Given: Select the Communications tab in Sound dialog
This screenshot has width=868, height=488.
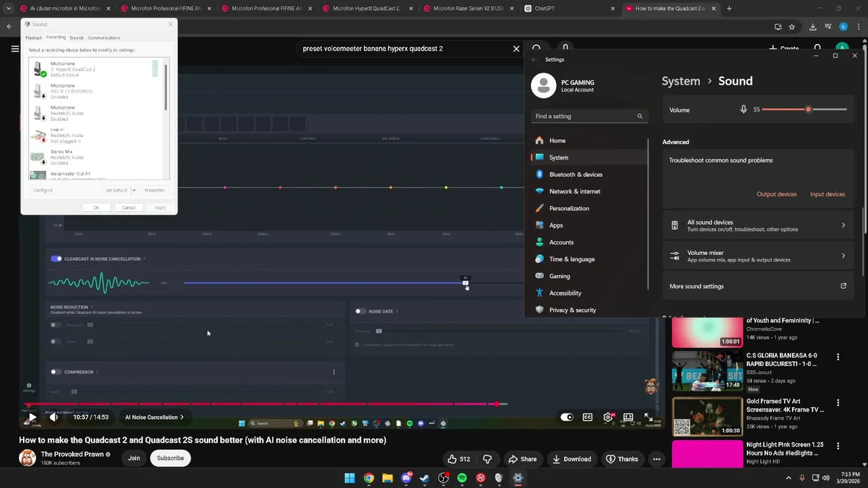Looking at the screenshot, I should click(104, 37).
